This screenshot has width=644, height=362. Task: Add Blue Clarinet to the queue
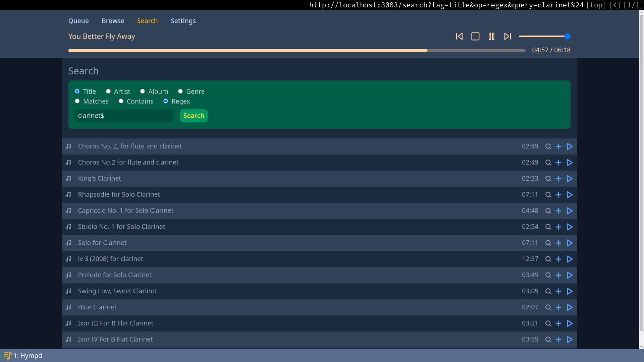tap(558, 307)
